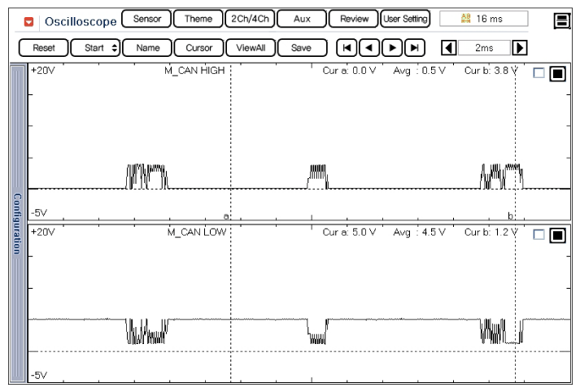The height and width of the screenshot is (392, 580).
Task: Click the ViewAll button
Action: (251, 48)
